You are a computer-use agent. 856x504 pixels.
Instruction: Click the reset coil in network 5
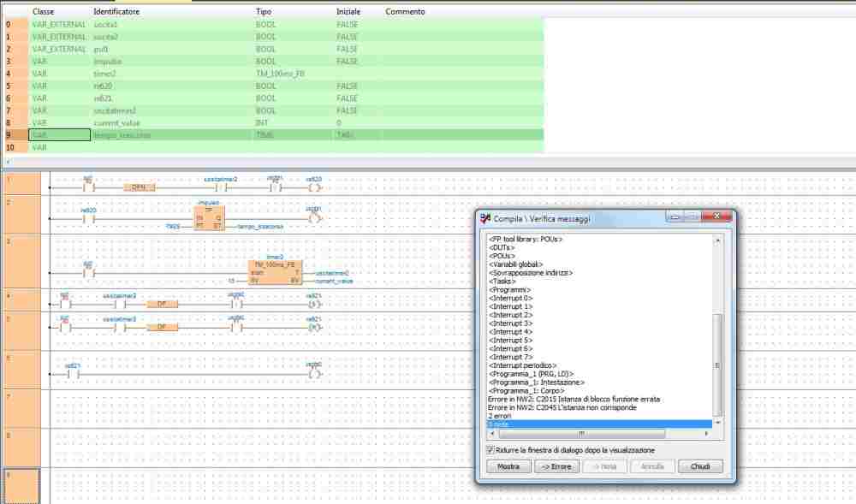315,327
